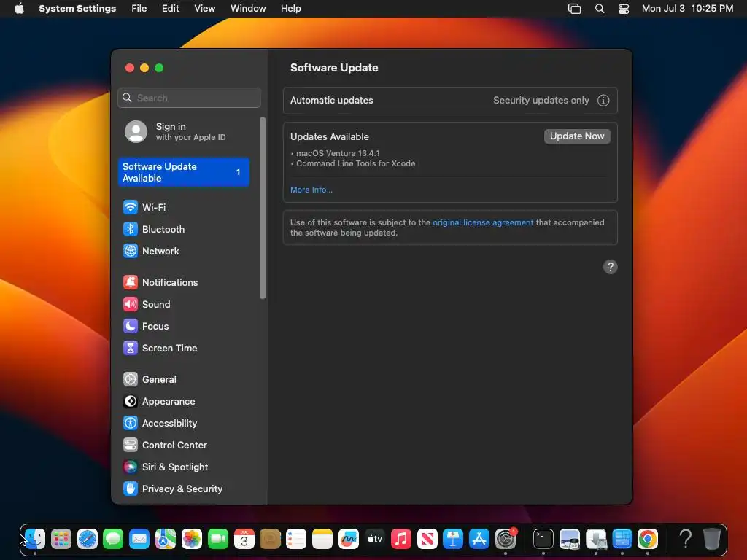747x560 pixels.
Task: Open App Store from the Dock
Action: (479, 539)
